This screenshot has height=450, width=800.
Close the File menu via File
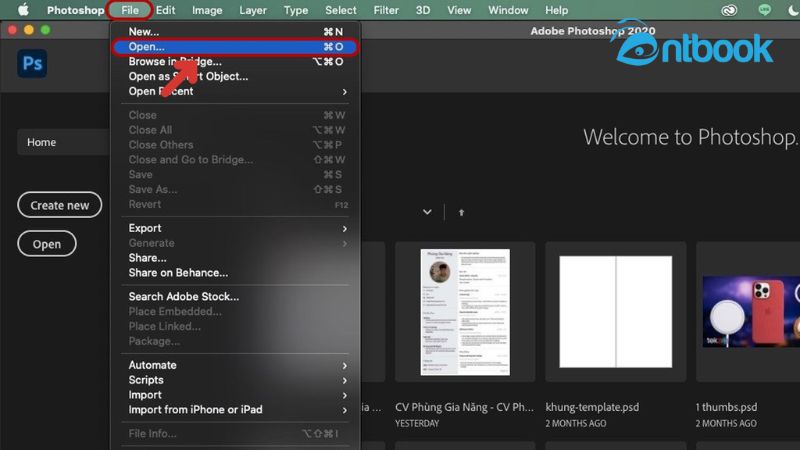click(x=130, y=10)
